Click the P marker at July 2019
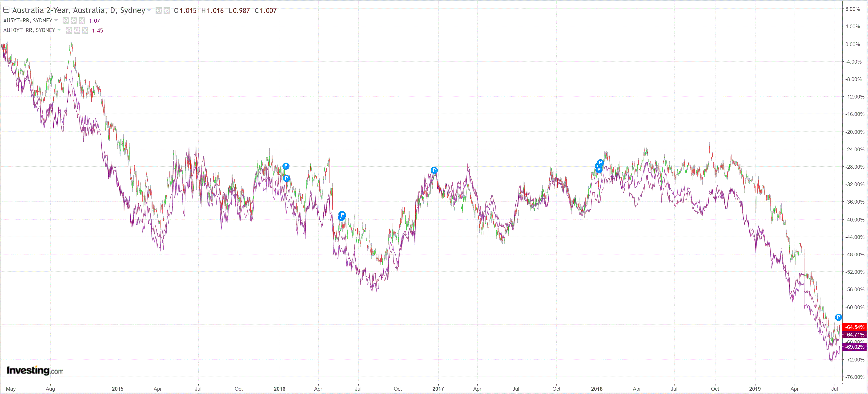Image resolution: width=868 pixels, height=394 pixels. [838, 317]
